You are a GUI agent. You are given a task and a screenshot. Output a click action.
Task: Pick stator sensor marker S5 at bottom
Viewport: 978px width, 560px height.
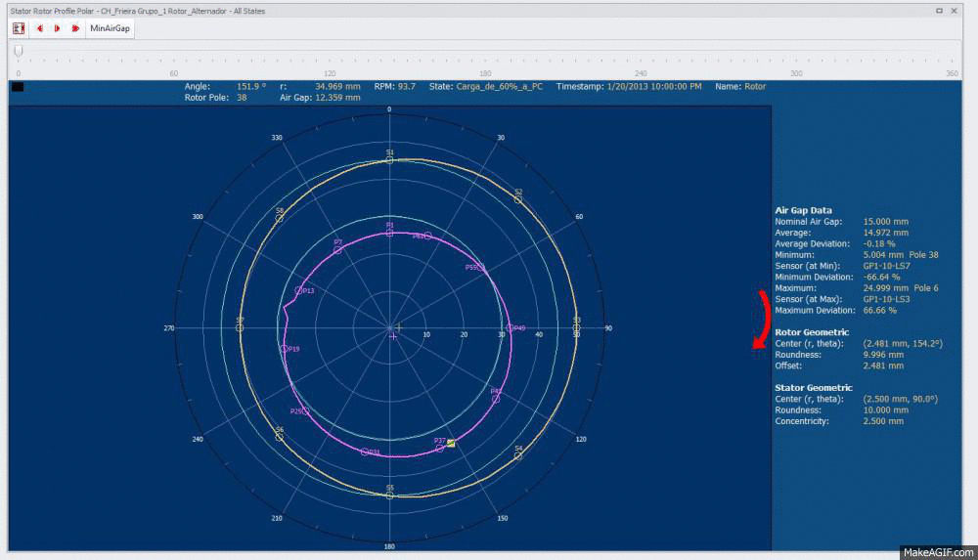click(390, 495)
